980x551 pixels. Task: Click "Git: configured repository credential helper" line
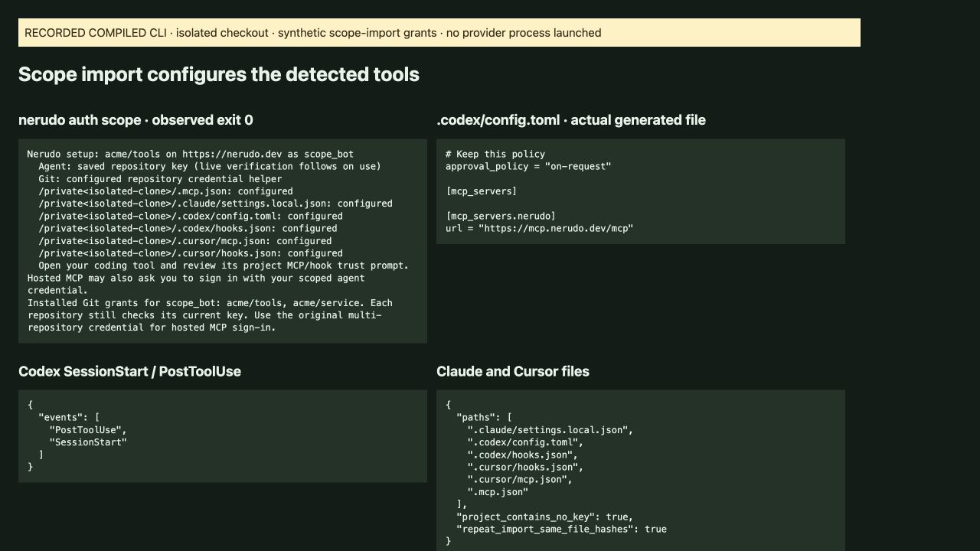(x=161, y=179)
